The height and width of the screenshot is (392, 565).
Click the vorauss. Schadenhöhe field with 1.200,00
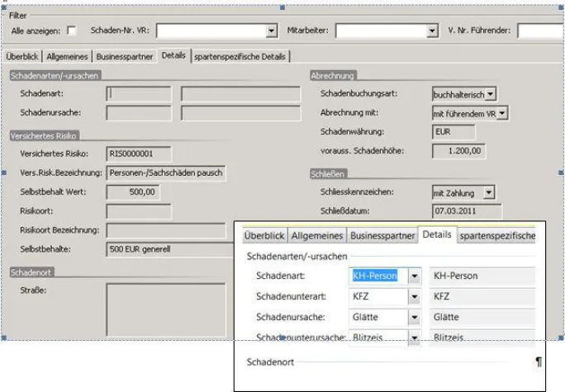[458, 150]
